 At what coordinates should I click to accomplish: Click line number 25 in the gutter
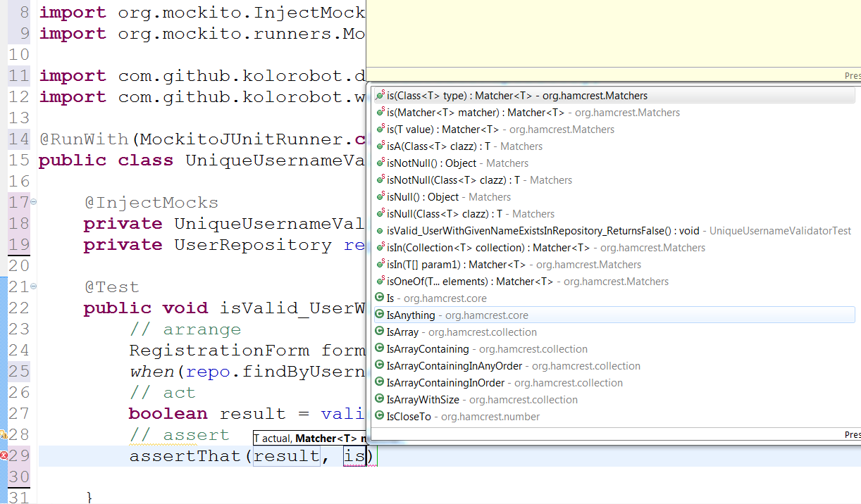point(19,371)
